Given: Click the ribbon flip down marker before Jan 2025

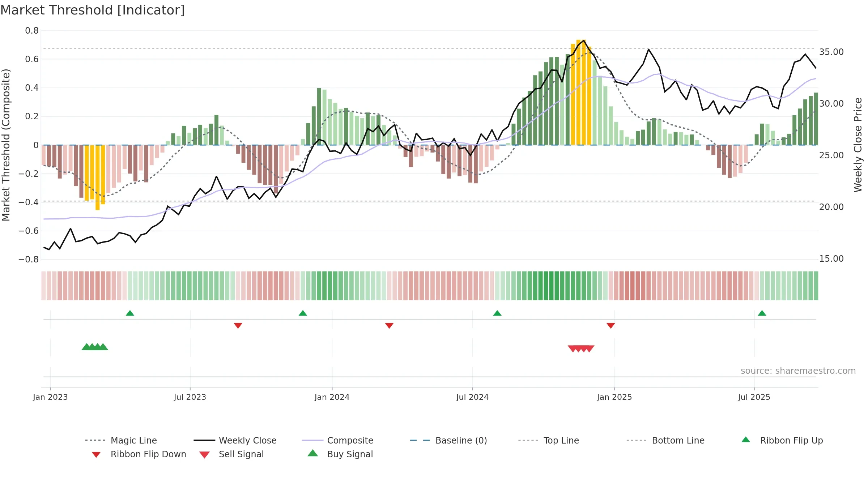Looking at the screenshot, I should click(611, 326).
